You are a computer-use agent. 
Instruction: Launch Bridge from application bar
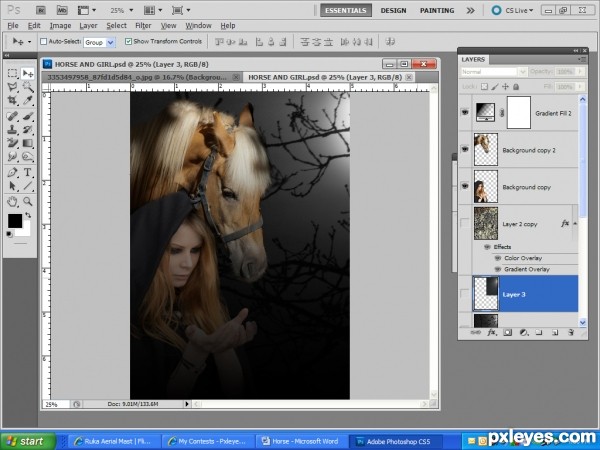coord(41,10)
